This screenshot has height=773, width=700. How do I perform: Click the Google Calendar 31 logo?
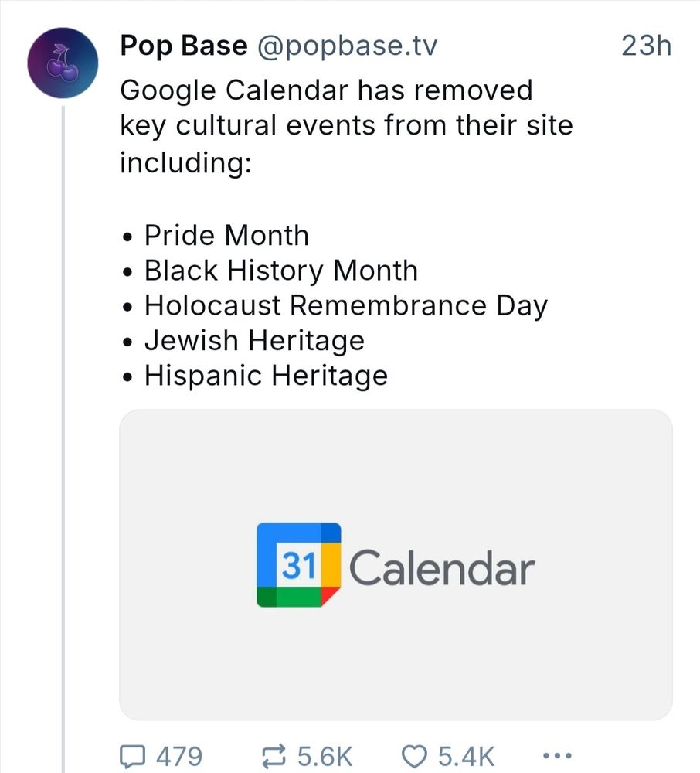pyautogui.click(x=298, y=565)
